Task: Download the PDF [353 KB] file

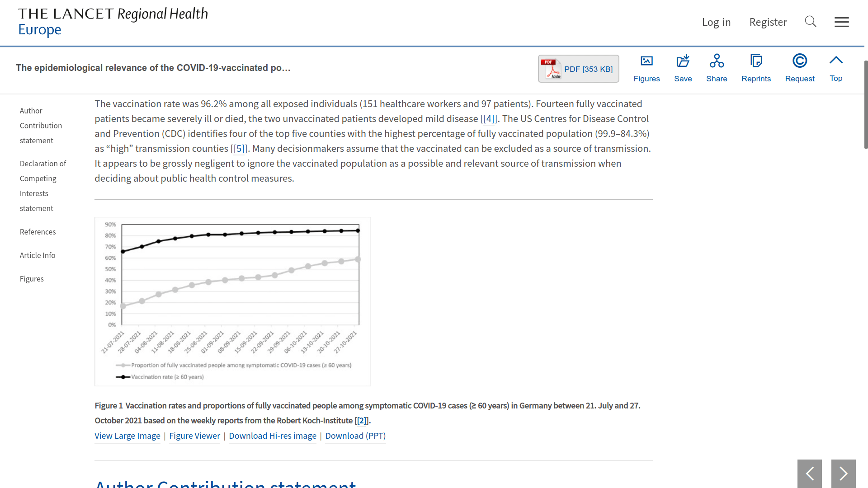Action: [x=578, y=69]
